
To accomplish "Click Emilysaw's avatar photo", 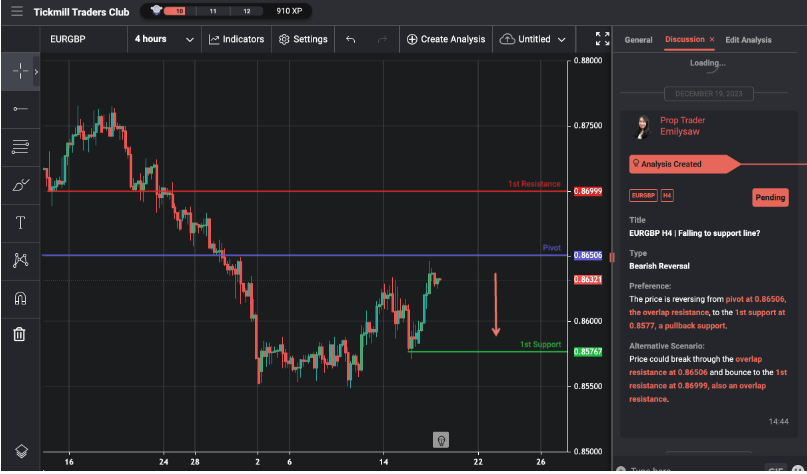I will click(643, 127).
